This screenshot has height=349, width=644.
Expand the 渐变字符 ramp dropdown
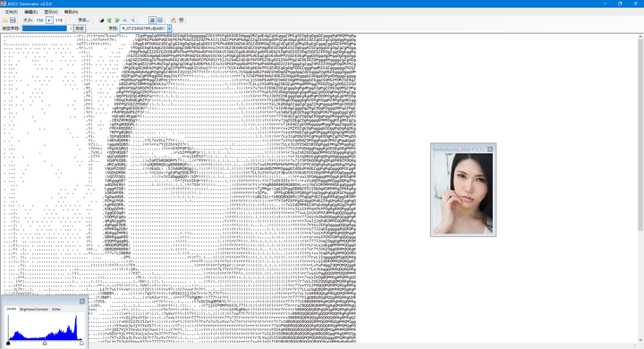(x=71, y=29)
